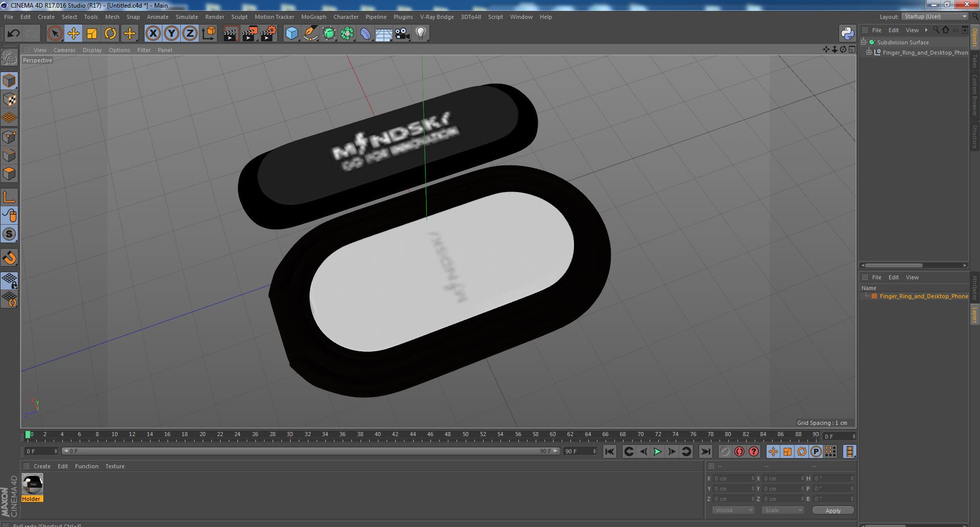
Task: Select Points mode icon
Action: 9,137
